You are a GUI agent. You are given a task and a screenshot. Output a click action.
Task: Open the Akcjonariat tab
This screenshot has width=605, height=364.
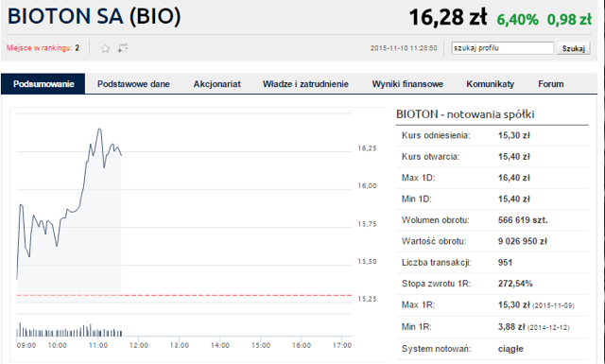(x=216, y=84)
